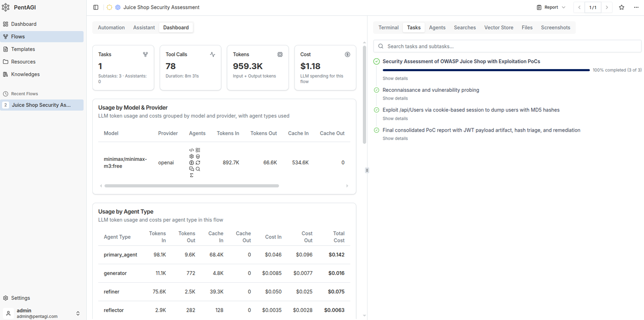Click the magnifier searcher agent icon in Agents column
Image resolution: width=644 pixels, height=320 pixels.
click(198, 169)
